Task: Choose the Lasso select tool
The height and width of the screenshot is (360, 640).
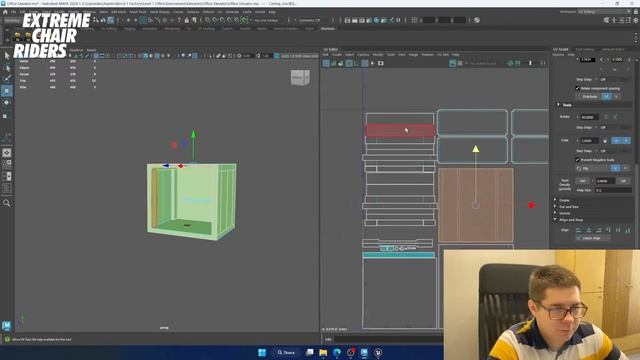Action: 7,67
